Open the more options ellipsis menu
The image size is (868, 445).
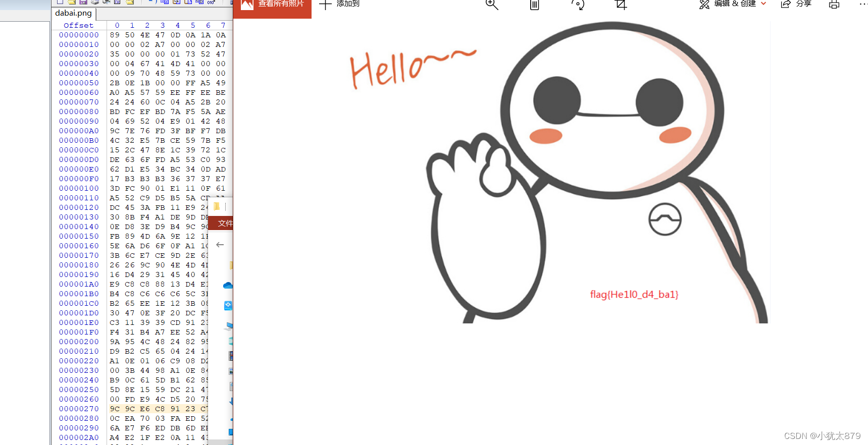pos(863,4)
